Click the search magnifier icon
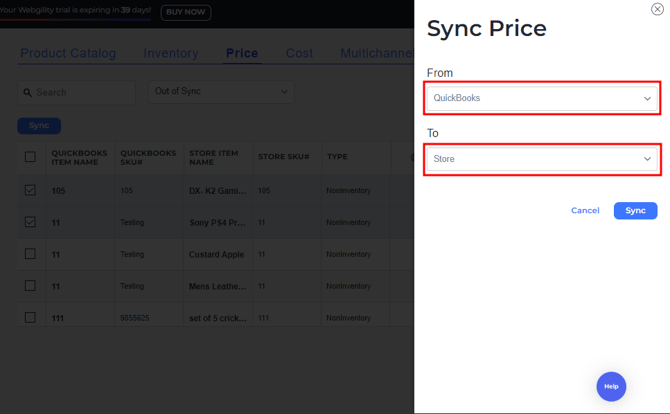This screenshot has width=670, height=414. [x=27, y=93]
